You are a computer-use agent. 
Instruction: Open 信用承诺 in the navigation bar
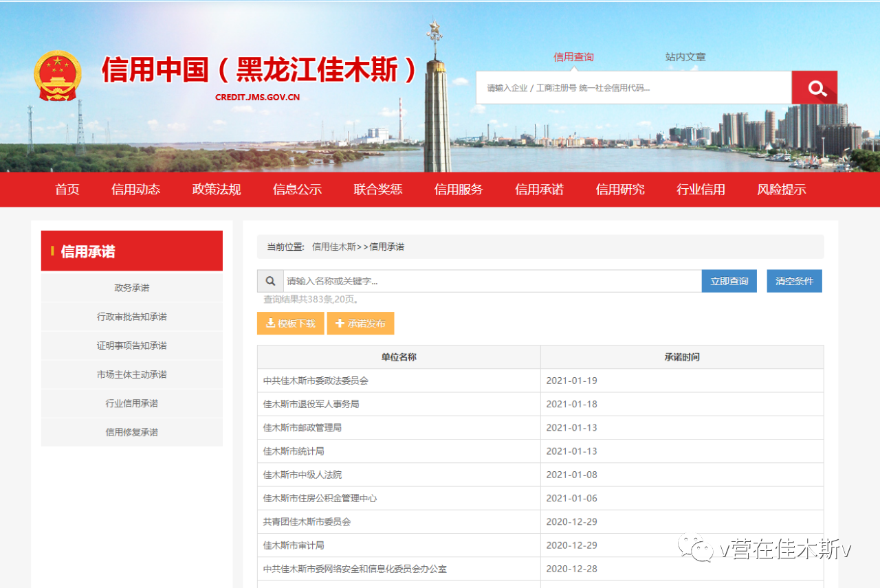[539, 190]
